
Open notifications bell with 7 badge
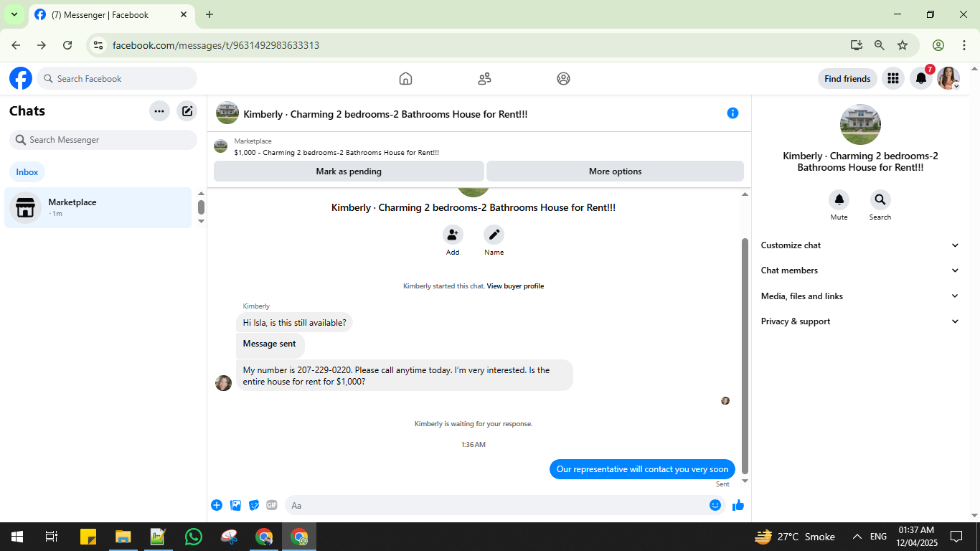point(921,78)
